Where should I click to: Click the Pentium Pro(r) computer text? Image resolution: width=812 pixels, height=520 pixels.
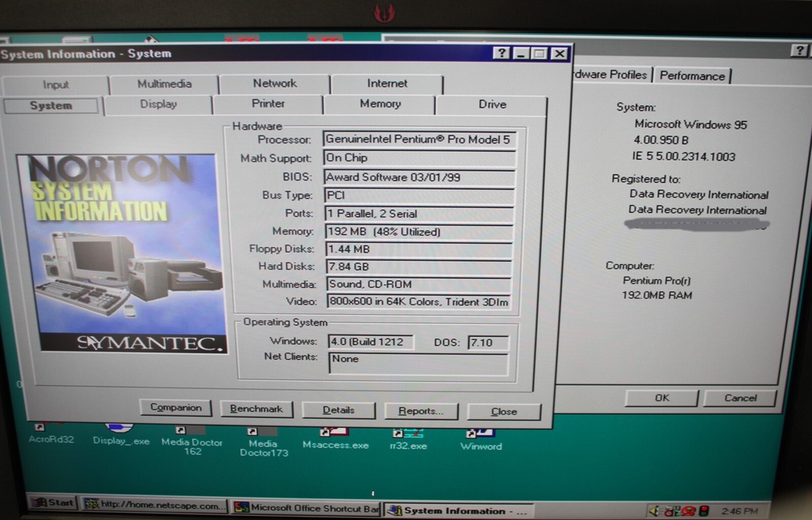point(656,280)
